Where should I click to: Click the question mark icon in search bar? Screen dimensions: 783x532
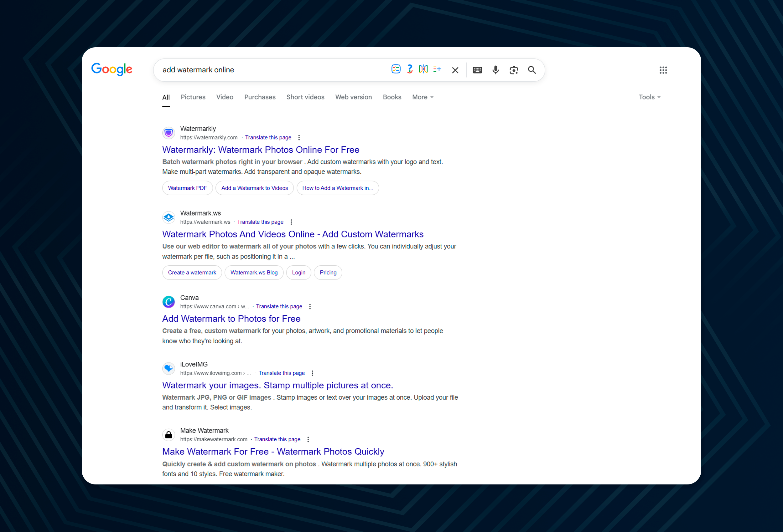tap(410, 69)
